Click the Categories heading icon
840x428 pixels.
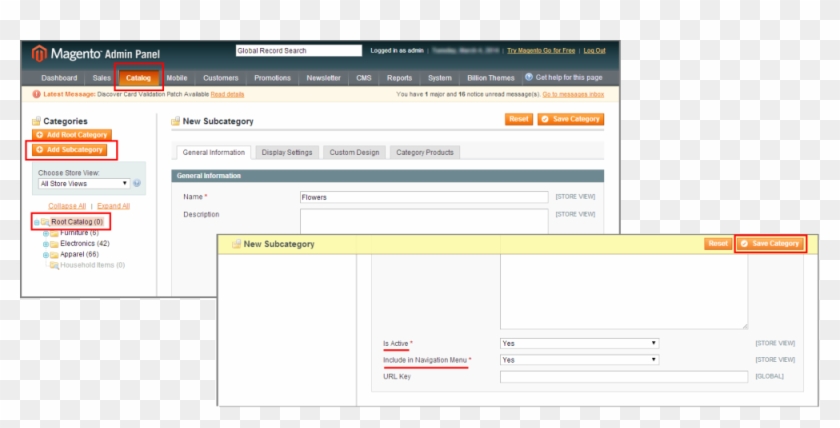point(36,121)
